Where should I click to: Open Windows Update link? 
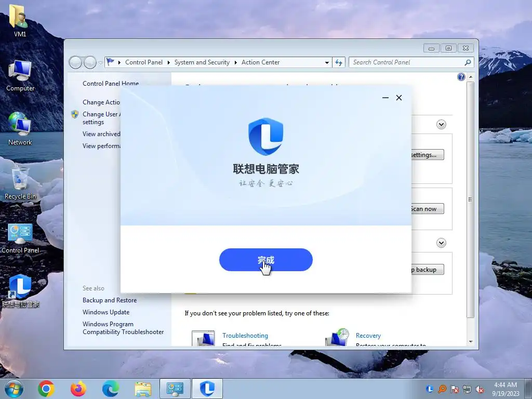tap(106, 312)
